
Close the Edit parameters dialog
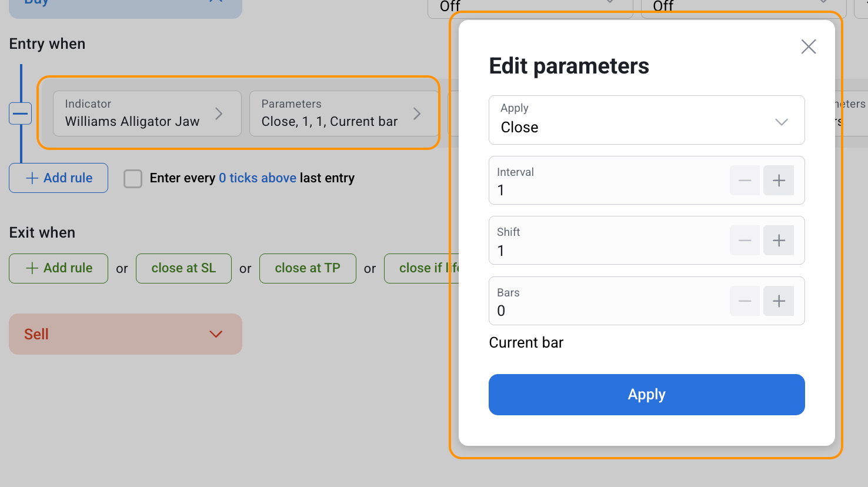point(809,46)
